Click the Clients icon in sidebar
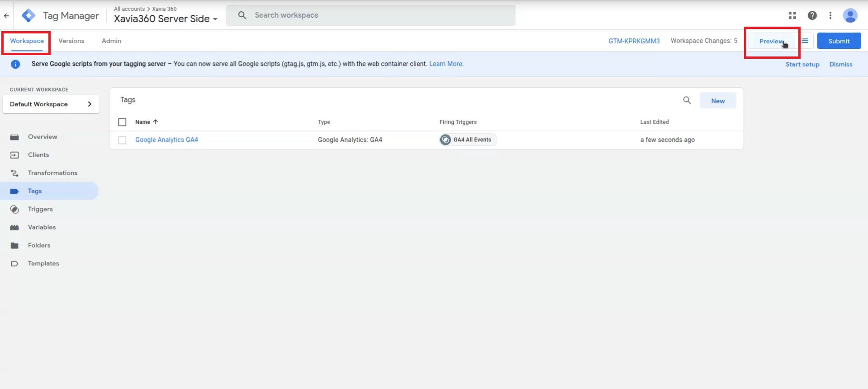Screen dimensions: 868x389 [x=14, y=155]
